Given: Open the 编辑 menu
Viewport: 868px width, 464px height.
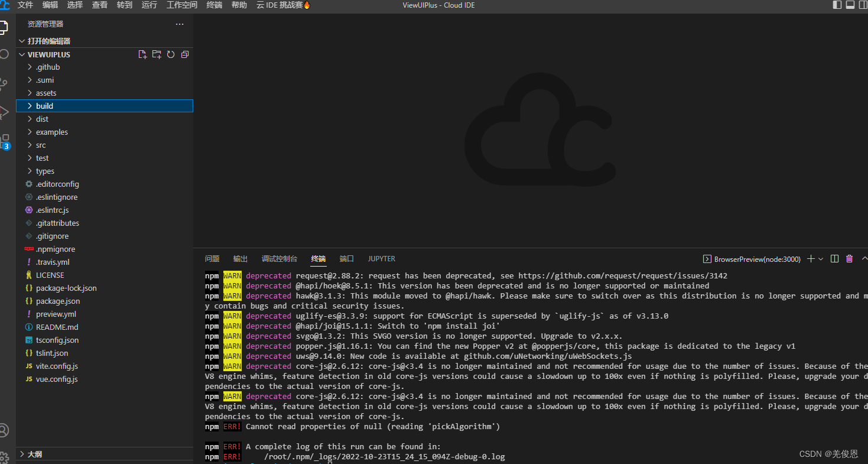Looking at the screenshot, I should coord(50,5).
